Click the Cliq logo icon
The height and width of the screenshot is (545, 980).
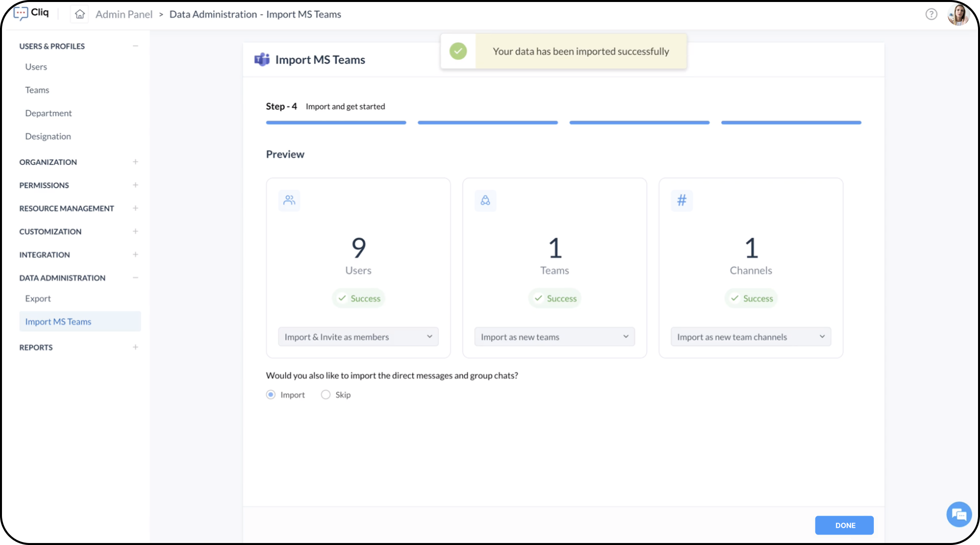(21, 13)
